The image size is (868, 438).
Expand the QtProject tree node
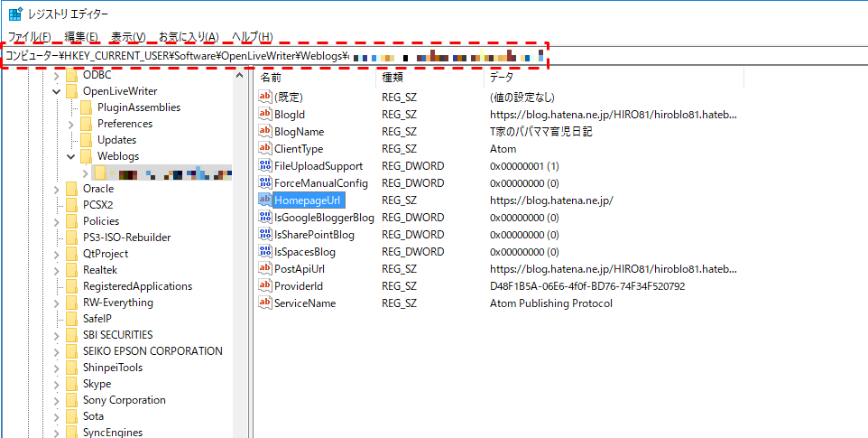click(x=57, y=254)
